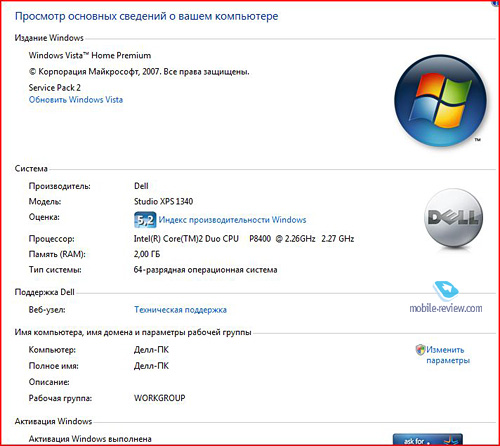Image resolution: width=500 pixels, height=446 pixels.
Task: Click the WORKGROUP workgroup value
Action: pyautogui.click(x=159, y=398)
